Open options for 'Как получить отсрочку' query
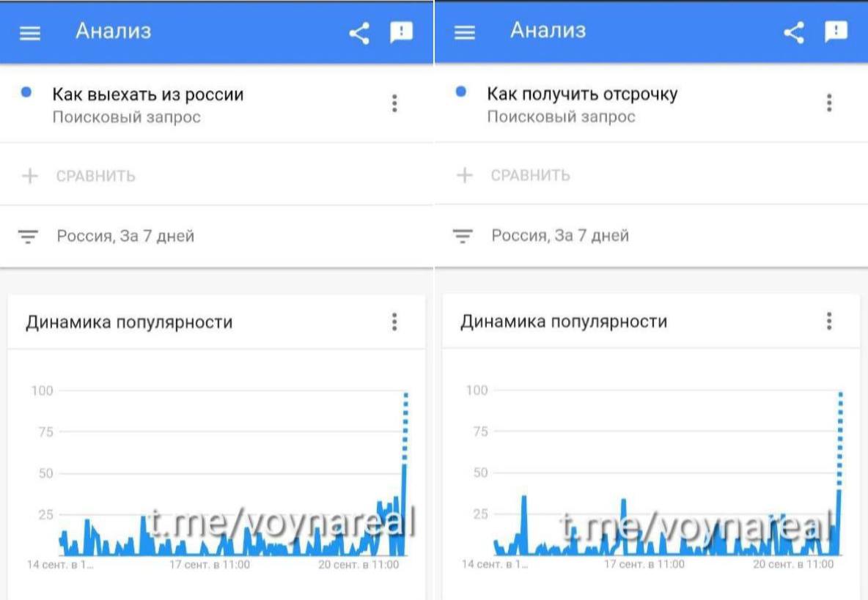868x600 pixels. 829,103
